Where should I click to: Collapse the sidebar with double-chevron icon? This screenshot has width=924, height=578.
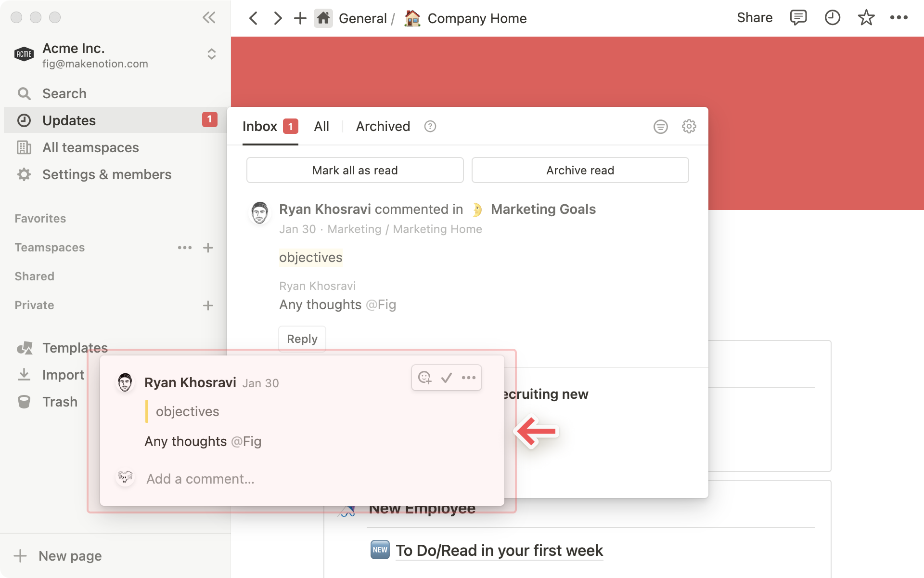click(x=209, y=18)
